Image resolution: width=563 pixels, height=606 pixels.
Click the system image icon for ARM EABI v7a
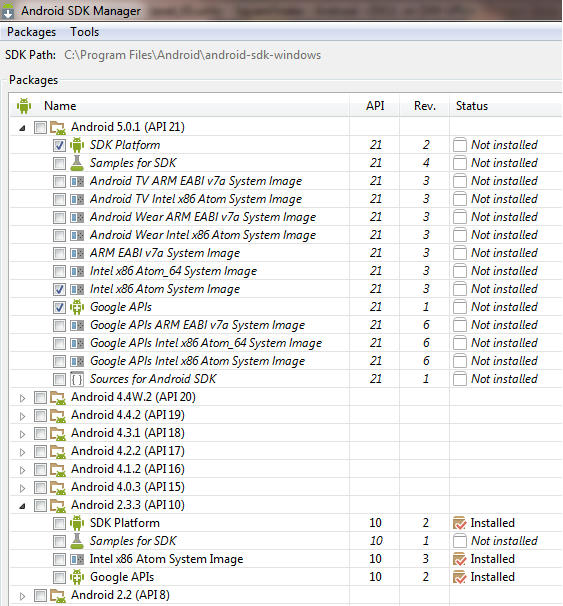(x=77, y=254)
